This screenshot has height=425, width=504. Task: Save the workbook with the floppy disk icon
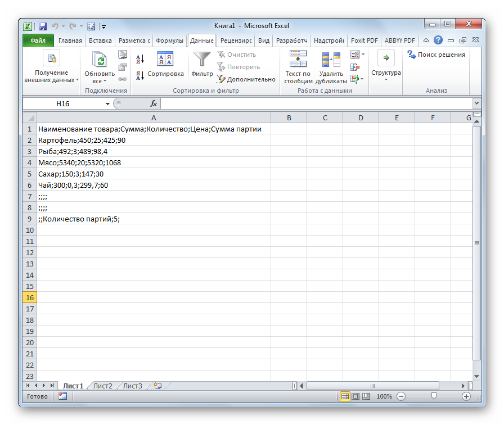pyautogui.click(x=43, y=26)
